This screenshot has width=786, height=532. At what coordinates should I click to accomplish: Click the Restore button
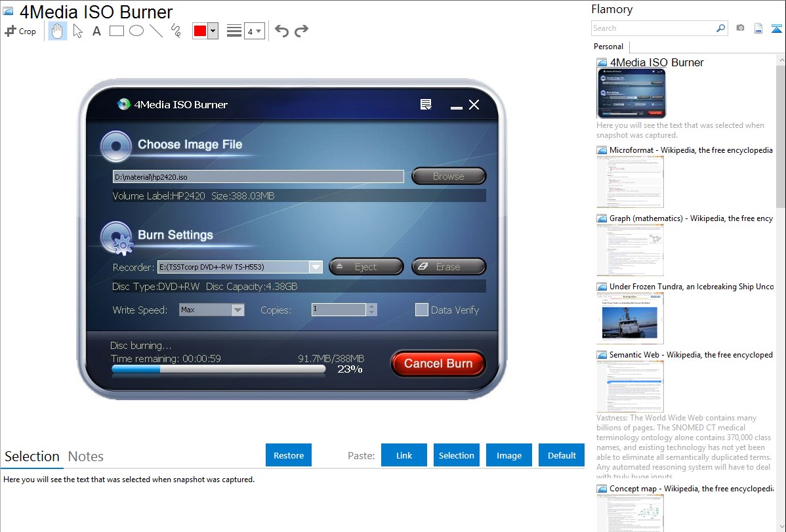tap(289, 455)
